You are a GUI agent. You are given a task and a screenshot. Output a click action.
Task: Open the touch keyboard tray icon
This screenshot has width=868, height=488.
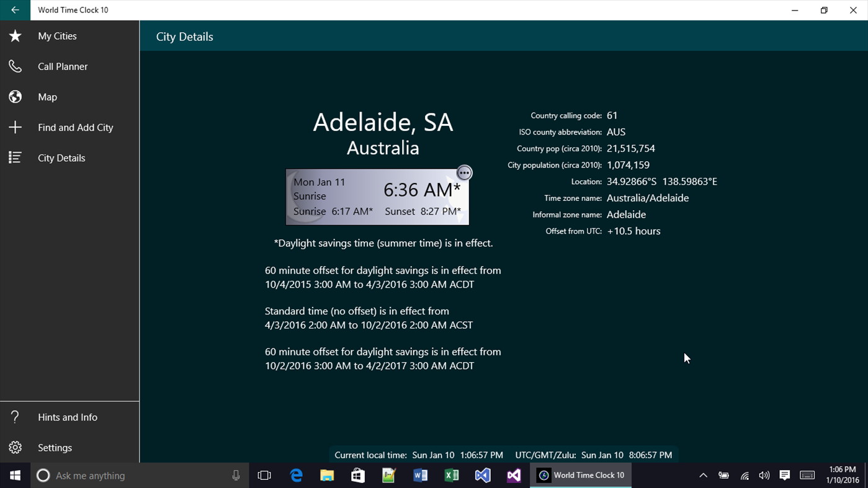[807, 476]
